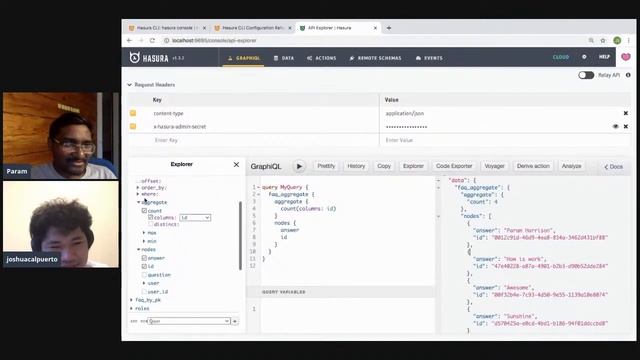Viewport: 640px width, 360px height.
Task: Uncheck the answer field under nodes
Action: [144, 258]
